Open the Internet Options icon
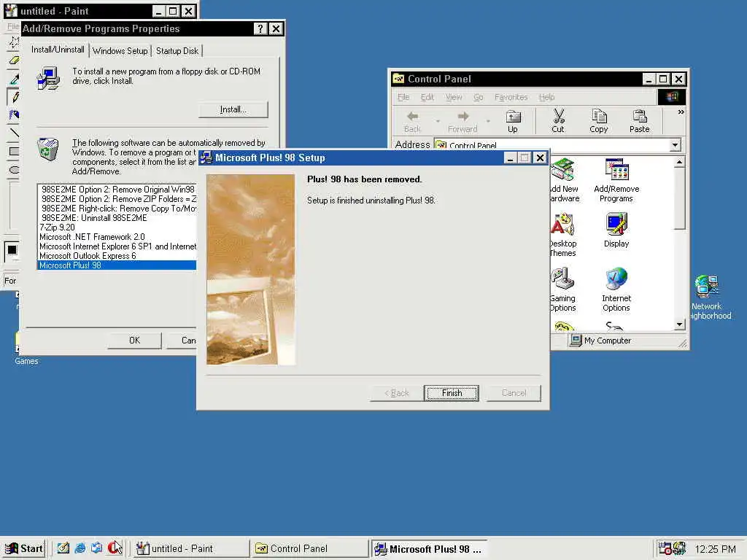The width and height of the screenshot is (747, 560). (x=616, y=289)
